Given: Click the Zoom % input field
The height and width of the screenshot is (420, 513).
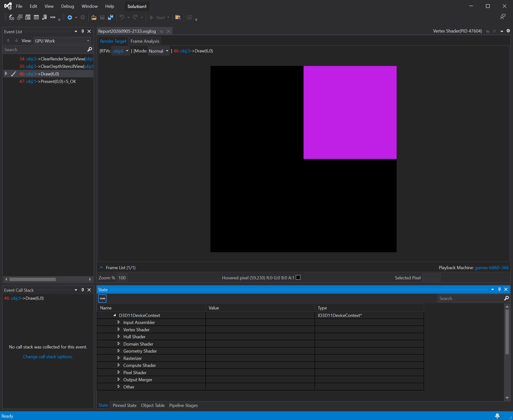Looking at the screenshot, I should click(122, 278).
